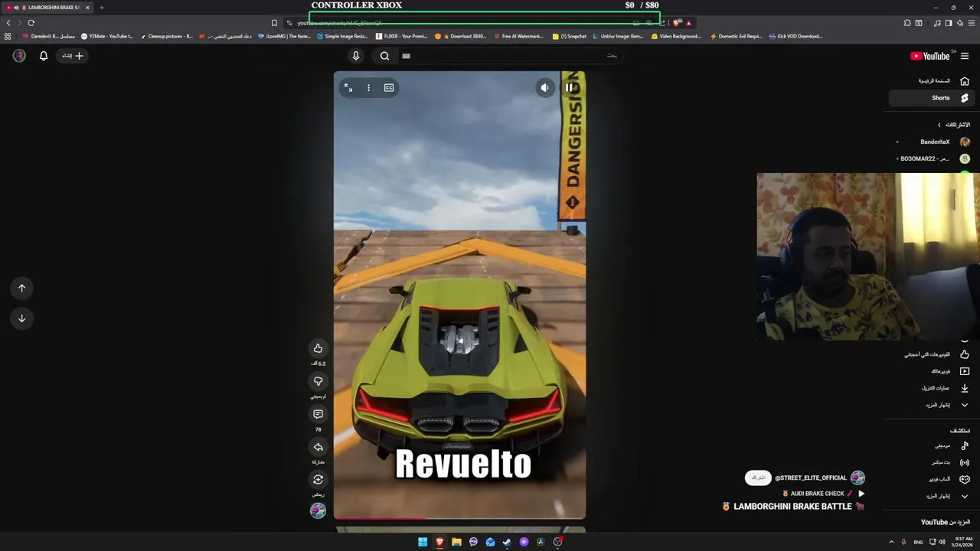The width and height of the screenshot is (980, 551).
Task: Open the Video Background bookmark
Action: click(x=676, y=36)
